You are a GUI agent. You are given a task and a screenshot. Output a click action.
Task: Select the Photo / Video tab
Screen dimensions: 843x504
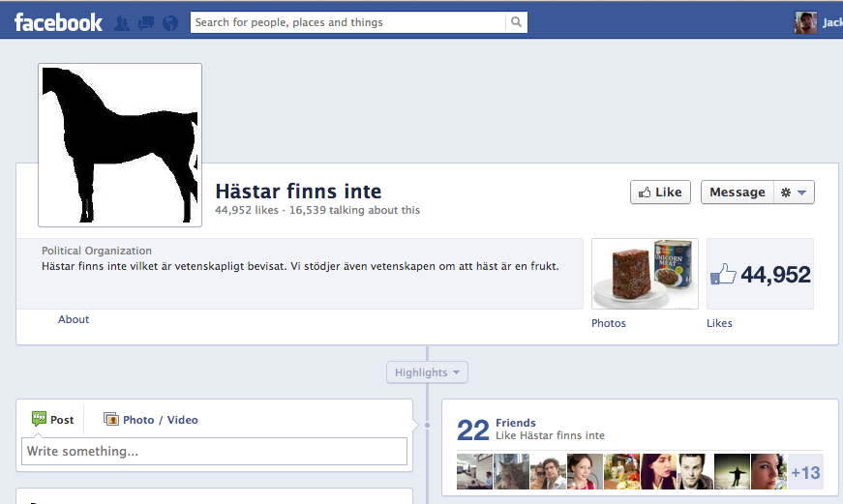(x=151, y=420)
